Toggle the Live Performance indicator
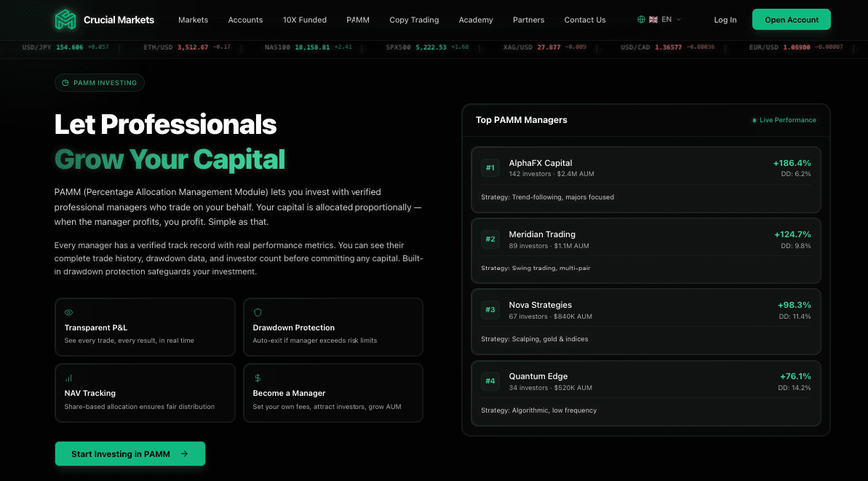Image resolution: width=868 pixels, height=481 pixels. tap(785, 120)
